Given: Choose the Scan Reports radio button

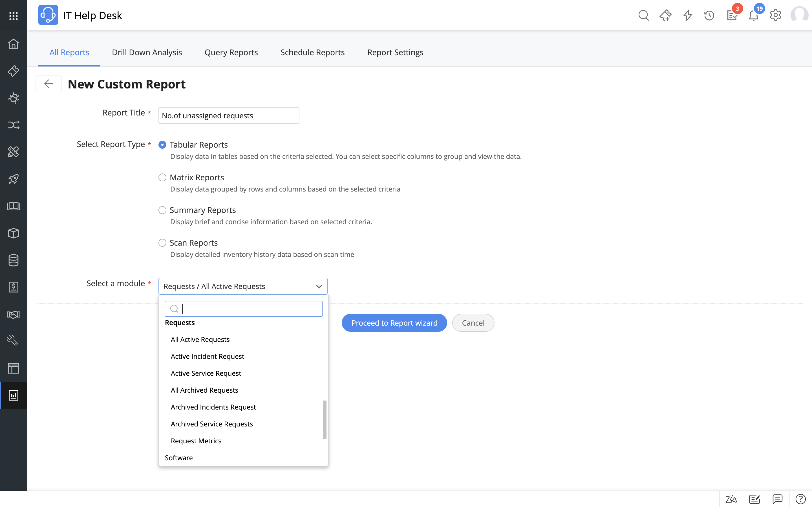Looking at the screenshot, I should pos(162,243).
